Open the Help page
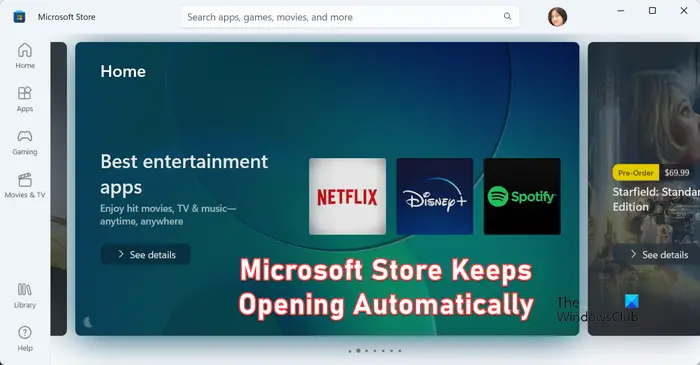Image resolution: width=700 pixels, height=365 pixels. (x=25, y=339)
